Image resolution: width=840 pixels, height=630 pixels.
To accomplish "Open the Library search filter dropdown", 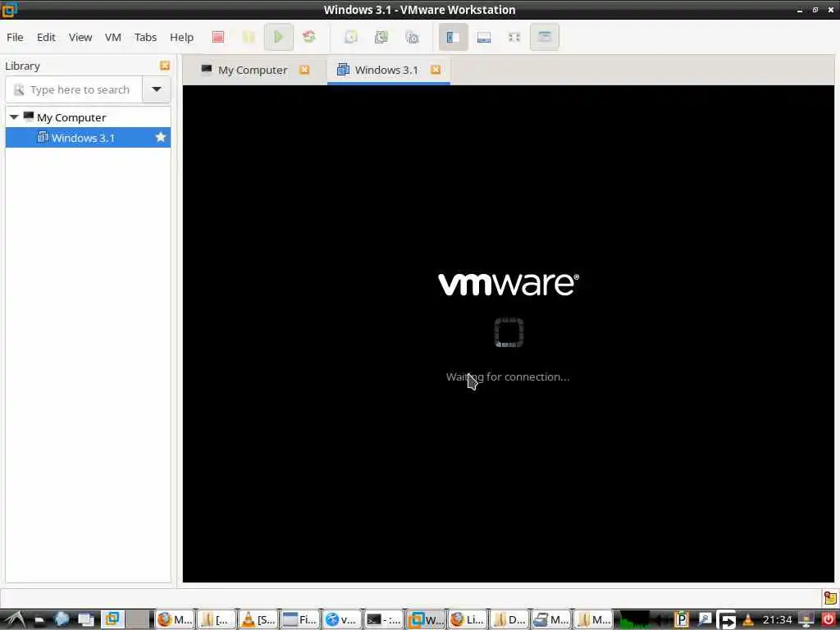I will 157,89.
